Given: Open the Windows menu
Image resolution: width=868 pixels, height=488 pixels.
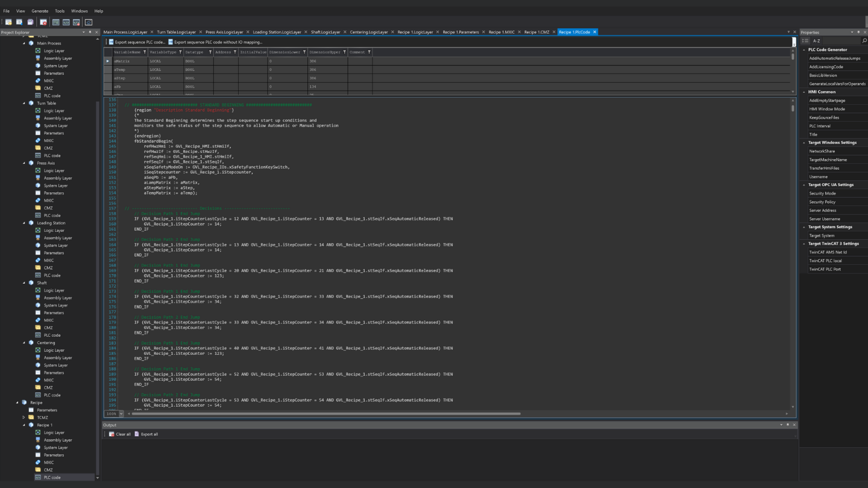Looking at the screenshot, I should pyautogui.click(x=79, y=11).
